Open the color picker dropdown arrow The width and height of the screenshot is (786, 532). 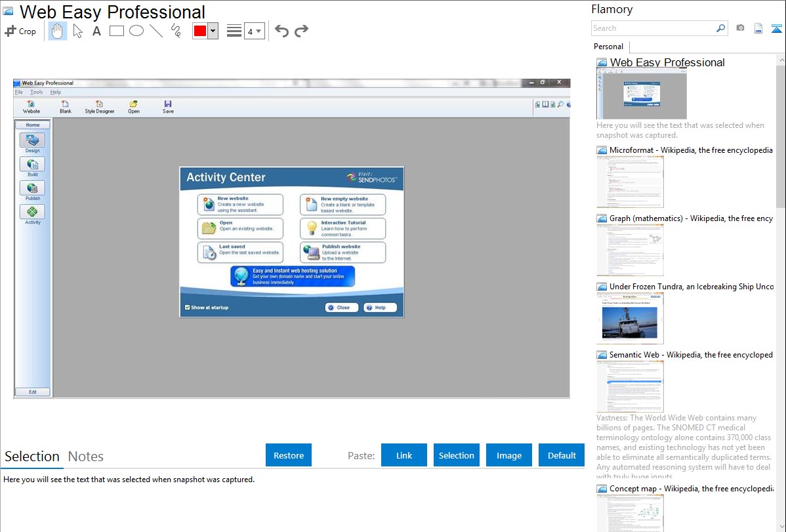(213, 31)
